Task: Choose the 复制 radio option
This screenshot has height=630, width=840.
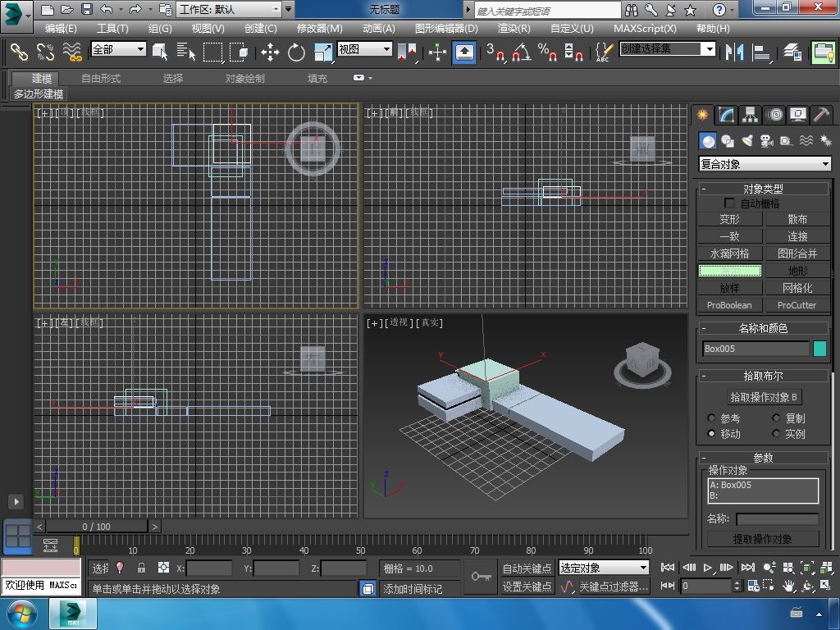Action: [777, 418]
